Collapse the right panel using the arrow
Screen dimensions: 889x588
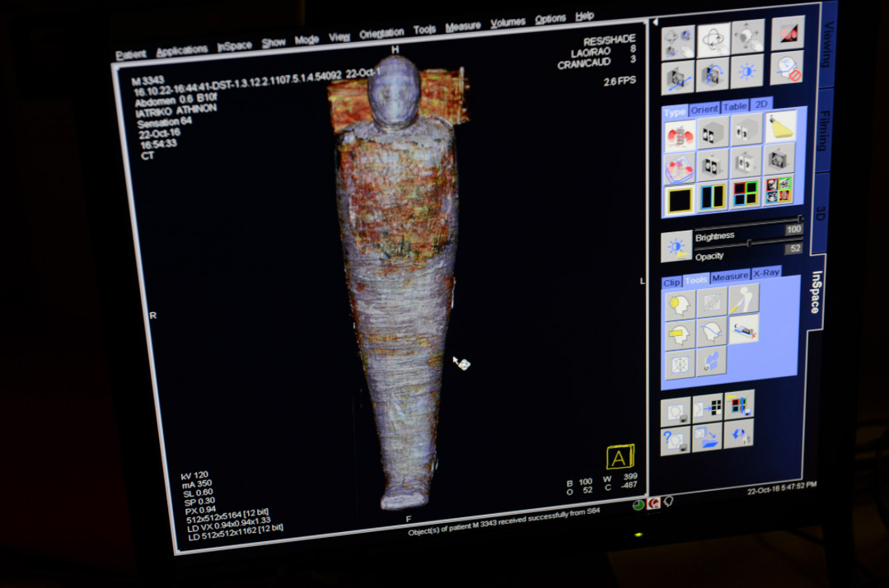[x=655, y=22]
